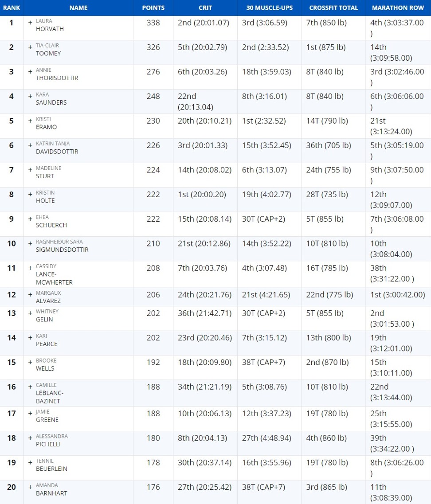Click plus icon next to Brooke Wells
The width and height of the screenshot is (431, 504).
(x=30, y=362)
